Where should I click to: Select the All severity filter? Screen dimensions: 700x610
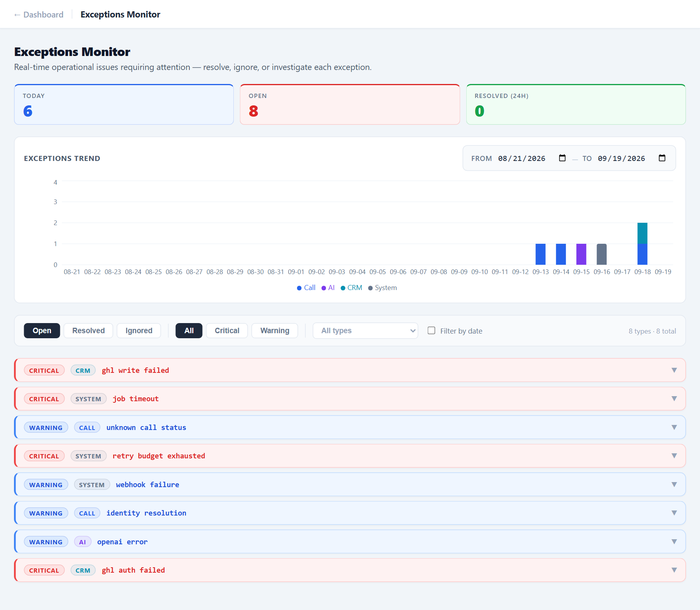pyautogui.click(x=189, y=330)
